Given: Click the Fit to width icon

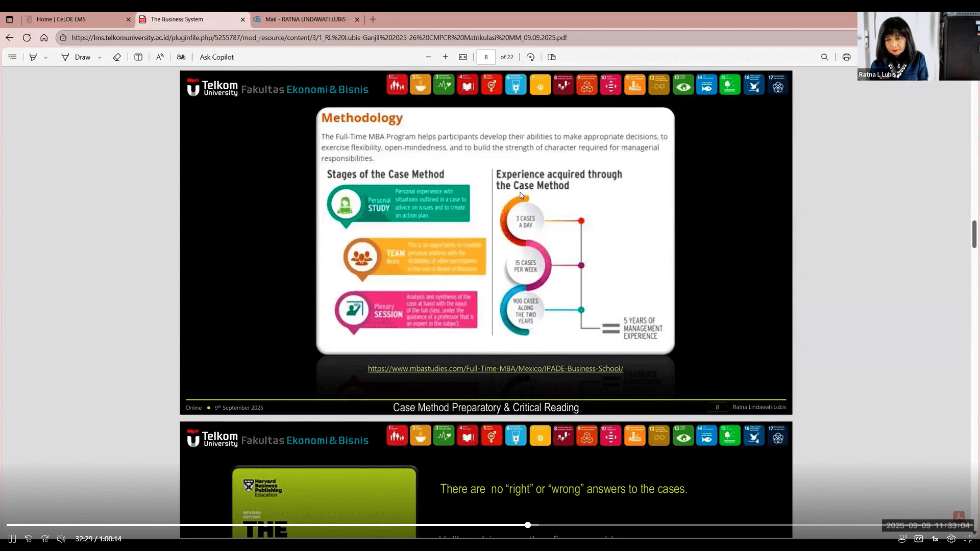Looking at the screenshot, I should (463, 57).
